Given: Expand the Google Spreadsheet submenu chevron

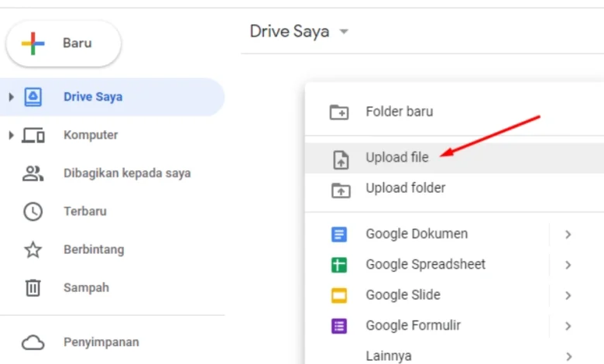Looking at the screenshot, I should click(x=568, y=265).
